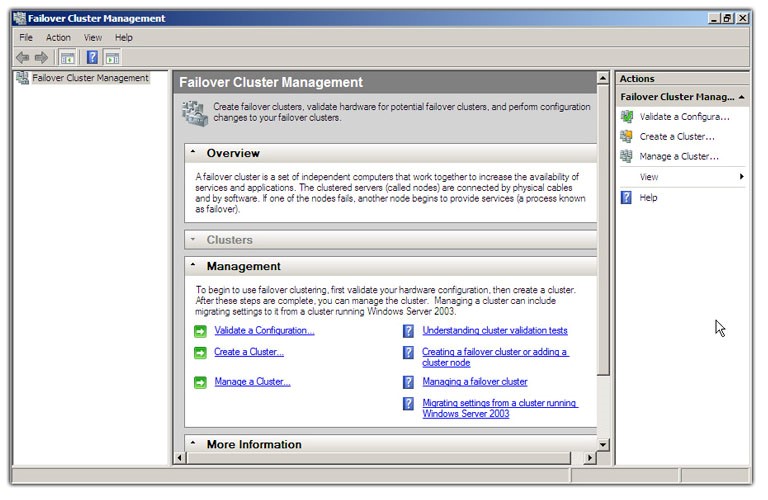Screen dimensions: 768x500
Task: Minimize the Failover Cluster Management window
Action: 714,18
